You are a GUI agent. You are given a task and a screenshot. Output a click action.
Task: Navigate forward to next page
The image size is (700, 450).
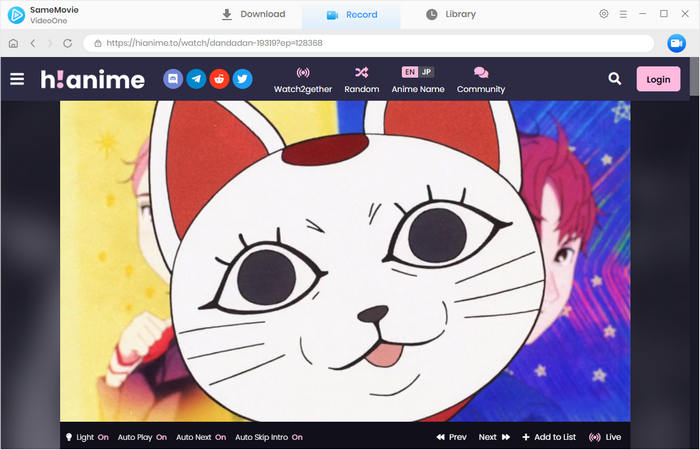click(x=50, y=43)
